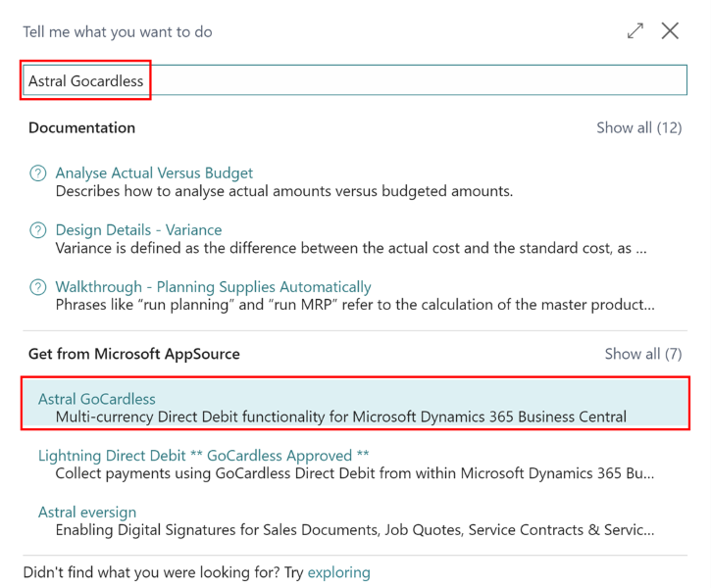Open Analyse Actual Versus Budget article
Image resolution: width=711 pixels, height=588 pixels.
click(154, 172)
